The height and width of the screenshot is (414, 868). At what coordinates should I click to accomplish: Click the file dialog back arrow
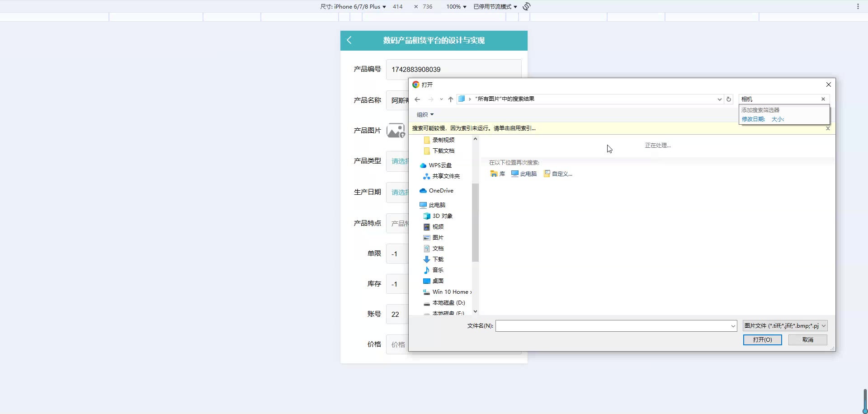tap(417, 99)
